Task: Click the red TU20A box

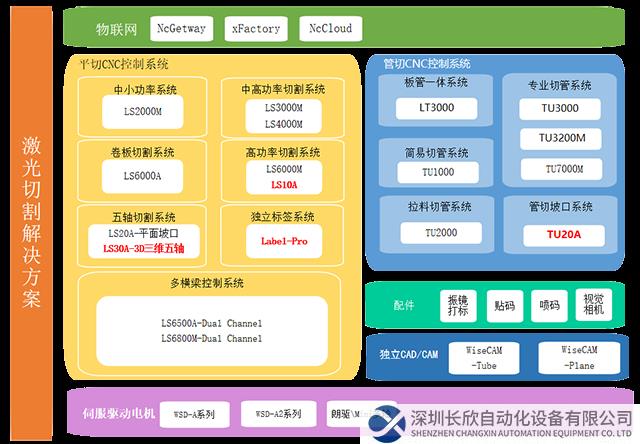Action: click(x=563, y=234)
